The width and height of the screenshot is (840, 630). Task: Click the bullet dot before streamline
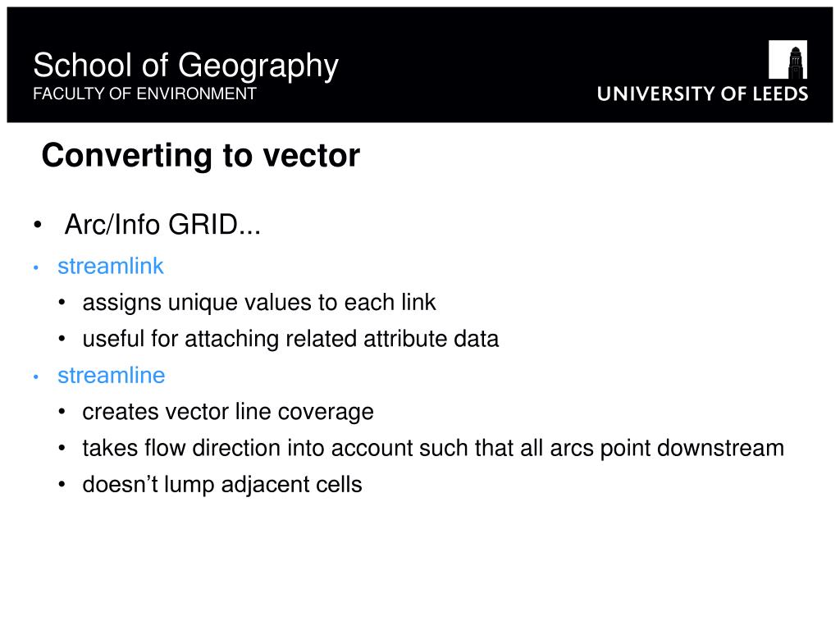click(36, 377)
